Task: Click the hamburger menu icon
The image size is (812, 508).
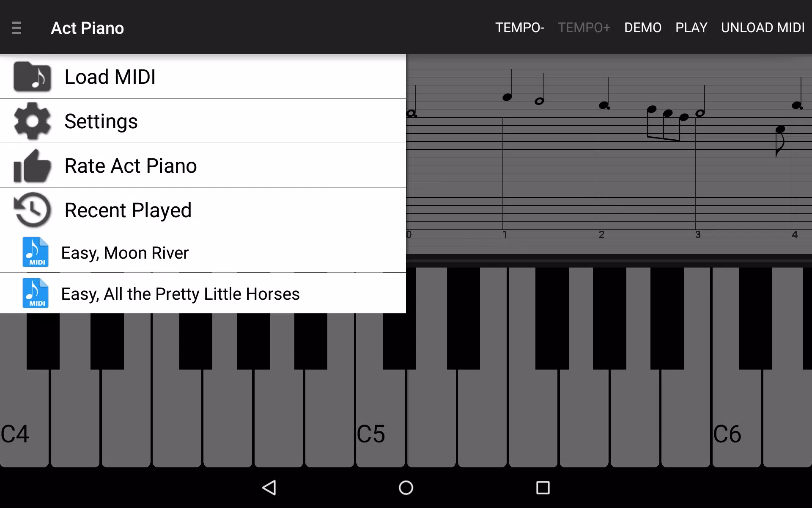Action: 16,28
